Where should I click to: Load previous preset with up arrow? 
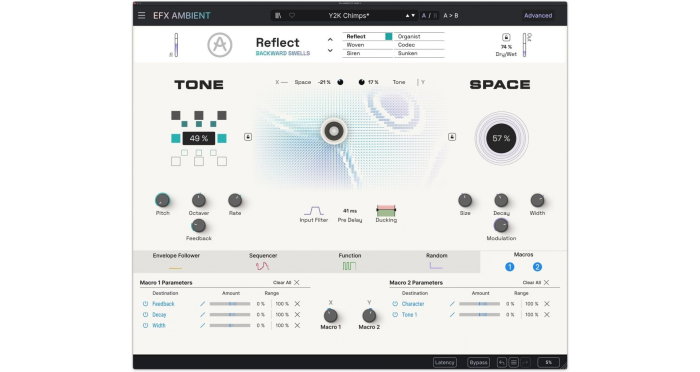pyautogui.click(x=407, y=16)
